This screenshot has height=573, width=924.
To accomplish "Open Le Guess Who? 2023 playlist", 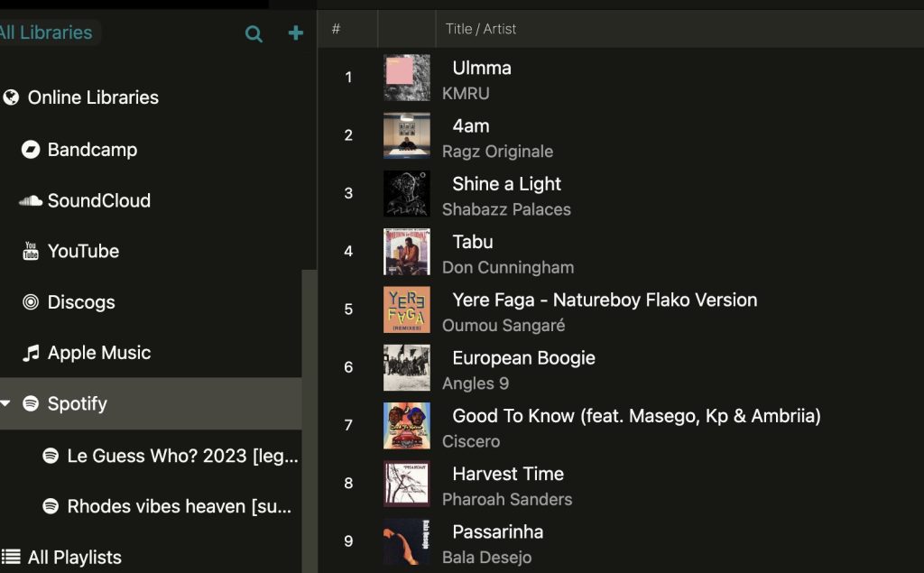I will coord(171,456).
